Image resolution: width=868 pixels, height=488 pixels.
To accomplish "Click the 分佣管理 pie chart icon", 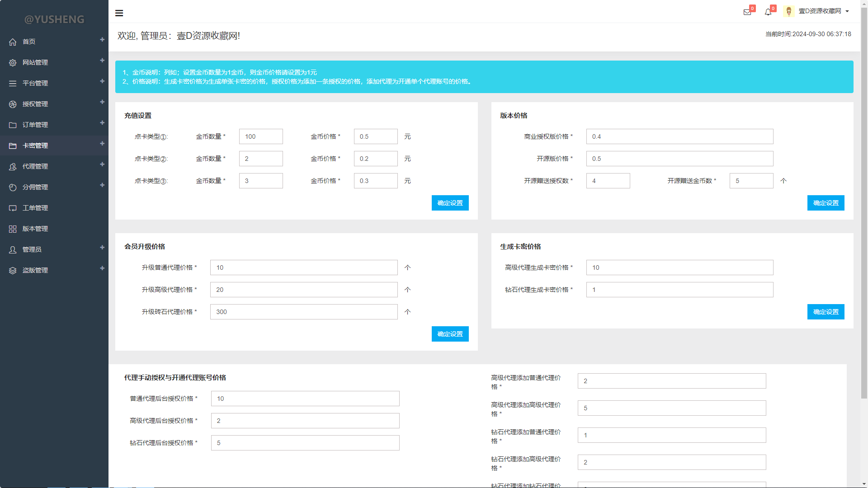I will click(13, 188).
